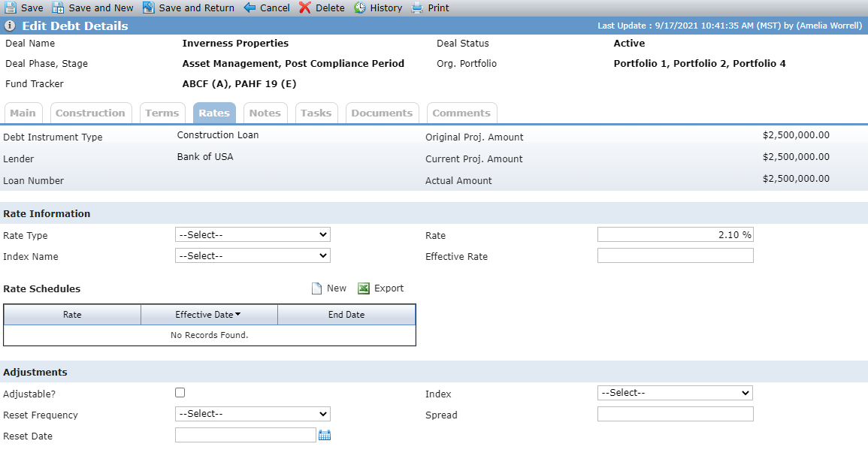Click the Spread input field
The height and width of the screenshot is (474, 868).
click(x=676, y=414)
